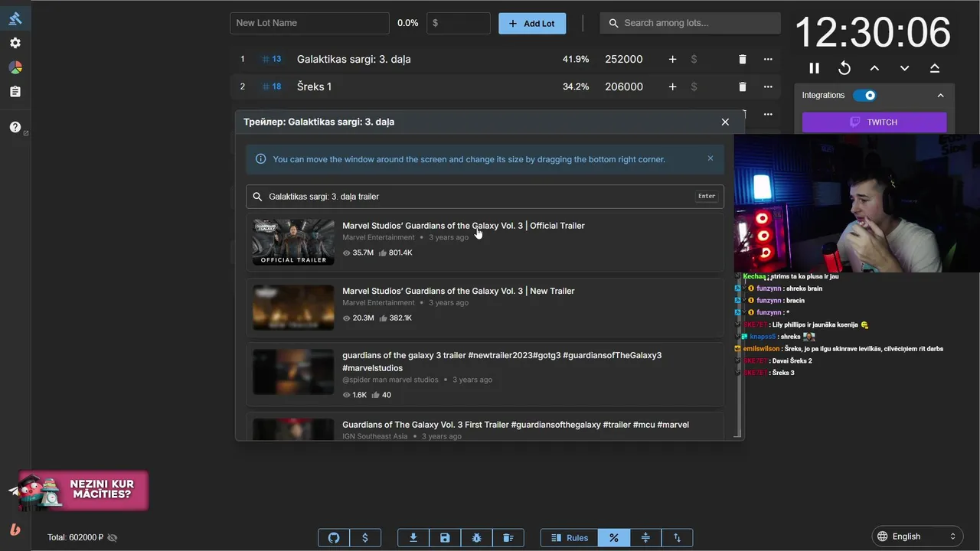Download lots with the download icon
This screenshot has width=980, height=551.
(413, 538)
